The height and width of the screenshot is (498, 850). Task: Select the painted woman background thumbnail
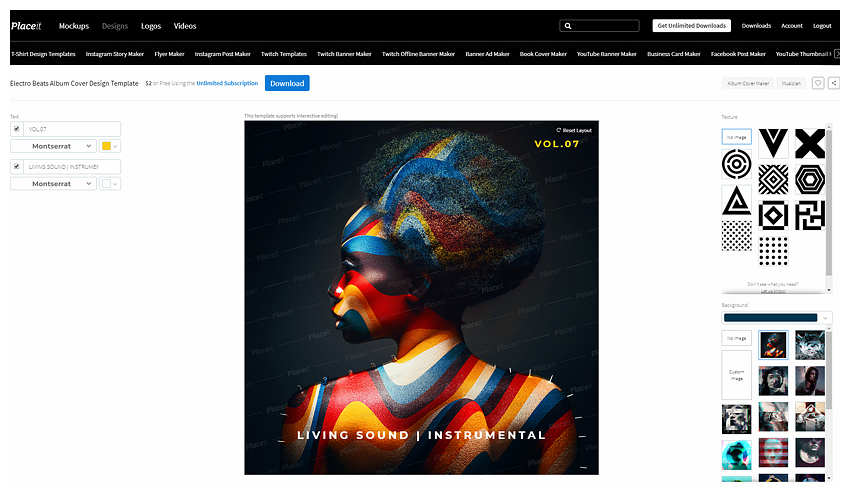773,345
